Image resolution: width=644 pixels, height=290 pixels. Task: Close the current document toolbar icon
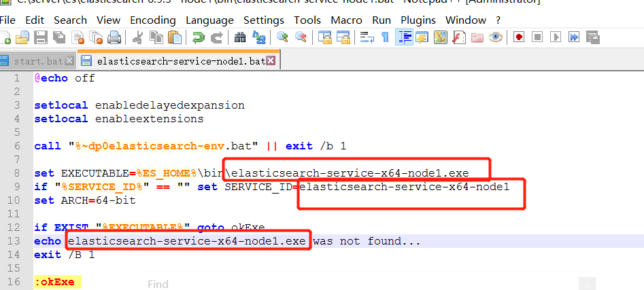(x=78, y=38)
